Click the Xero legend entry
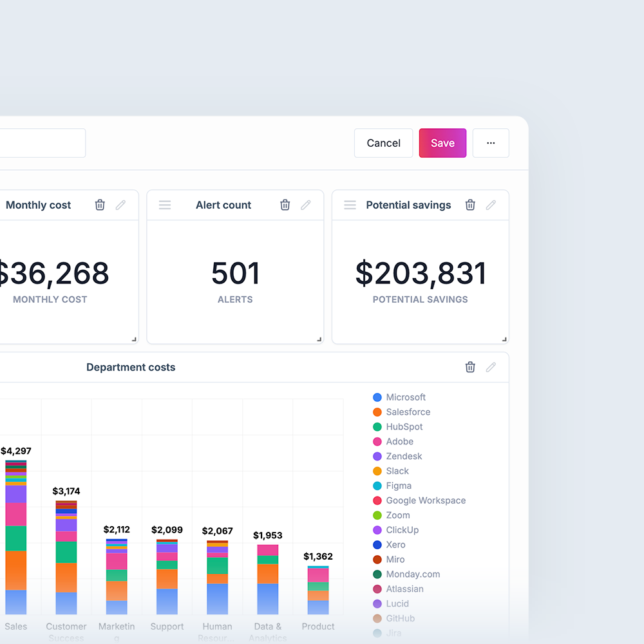This screenshot has height=644, width=644. [x=389, y=545]
